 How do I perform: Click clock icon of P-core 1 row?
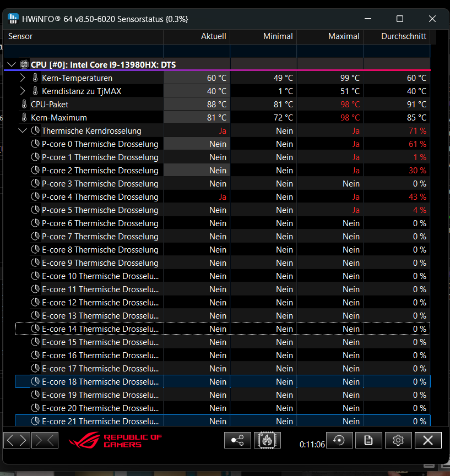pos(35,157)
